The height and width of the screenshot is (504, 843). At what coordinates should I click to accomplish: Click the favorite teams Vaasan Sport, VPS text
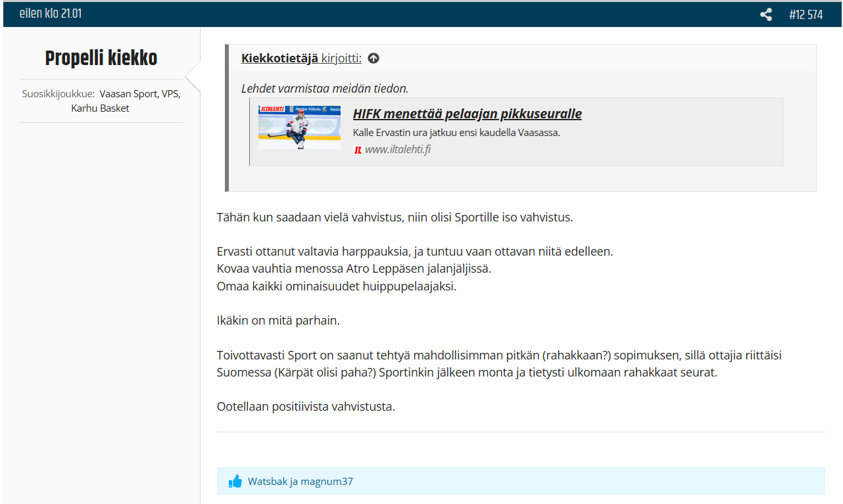pos(139,93)
